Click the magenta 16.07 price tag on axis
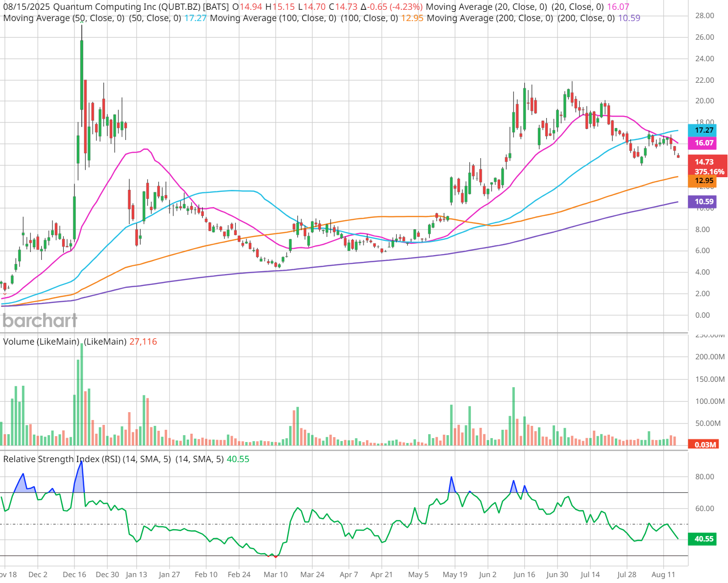This screenshot has height=583, width=728. click(703, 143)
